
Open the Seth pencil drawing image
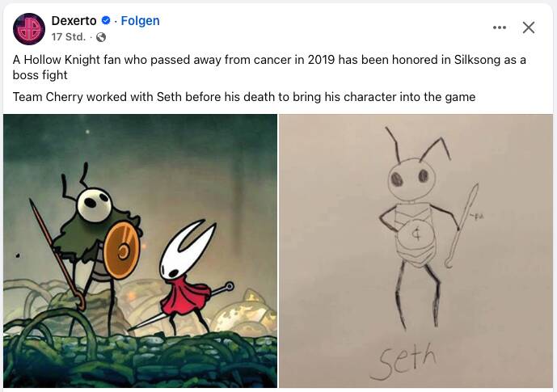(416, 251)
